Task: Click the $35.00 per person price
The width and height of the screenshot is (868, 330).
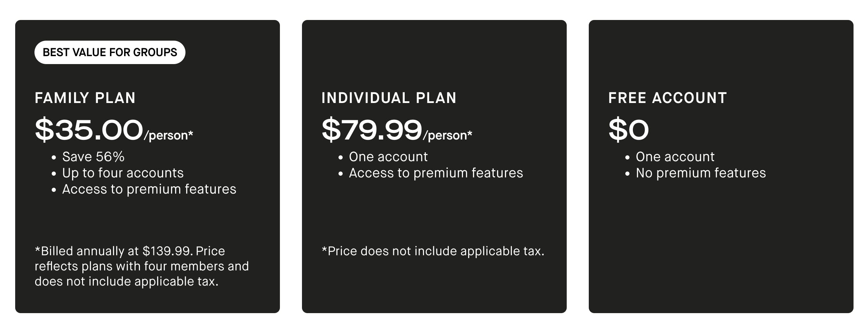Action: point(89,130)
